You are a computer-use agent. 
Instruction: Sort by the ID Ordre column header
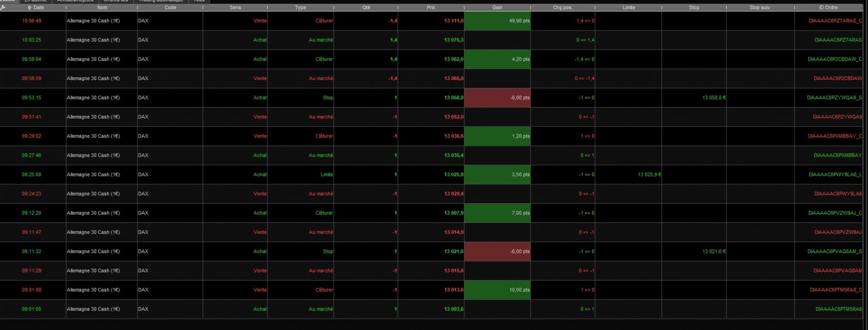(x=828, y=7)
